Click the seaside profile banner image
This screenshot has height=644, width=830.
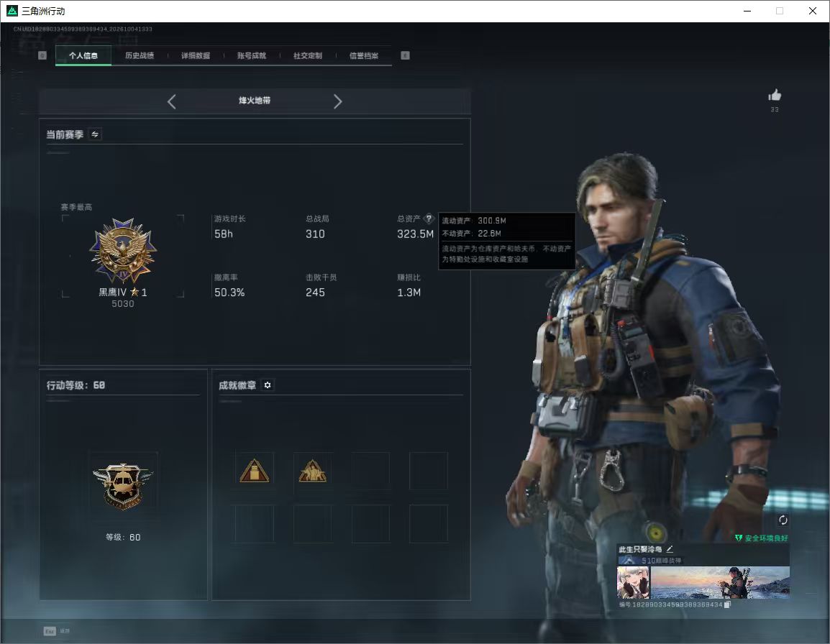click(720, 582)
